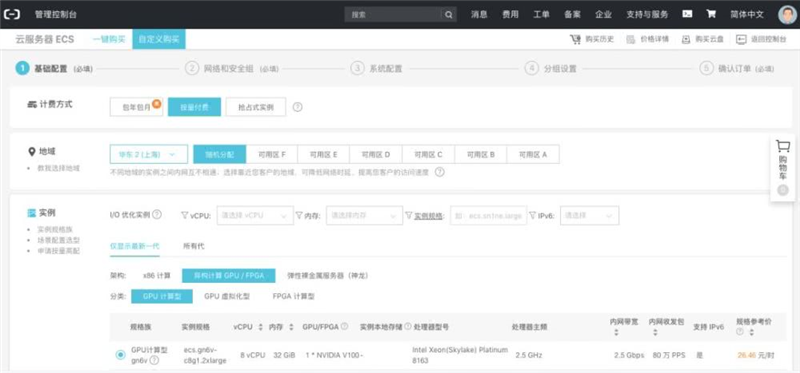
Task: Click the Alibaba Cloud logo icon
Action: point(12,14)
